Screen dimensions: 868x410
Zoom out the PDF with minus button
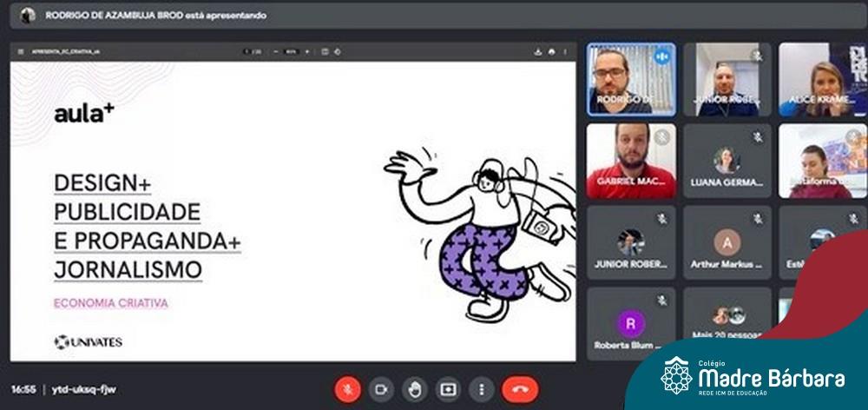click(x=276, y=51)
